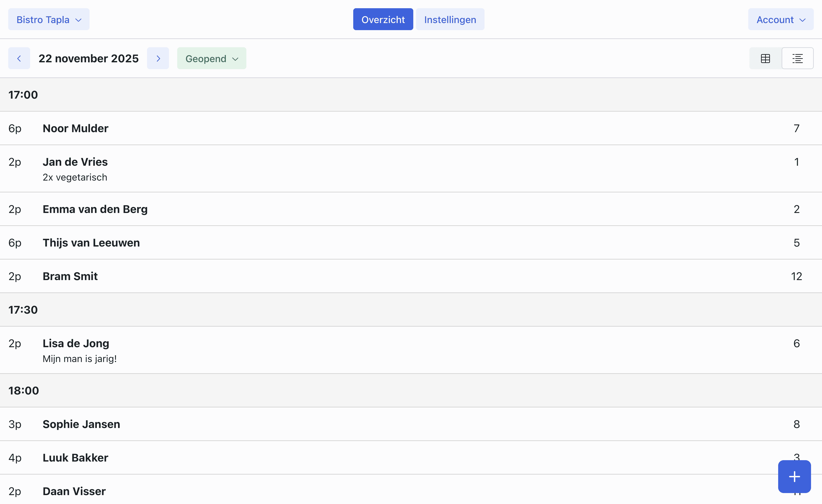Screen dimensions: 822x504
Task: Switch to table grid view
Action: (x=765, y=58)
